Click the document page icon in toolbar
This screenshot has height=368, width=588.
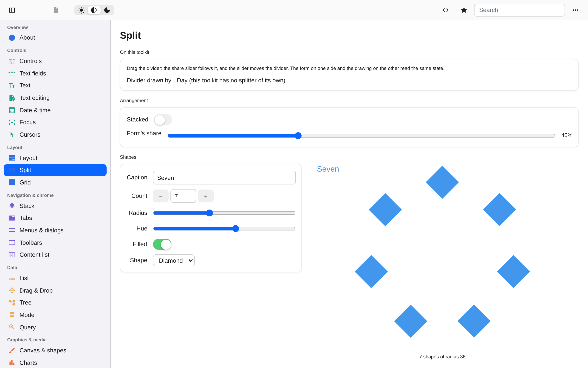click(56, 10)
